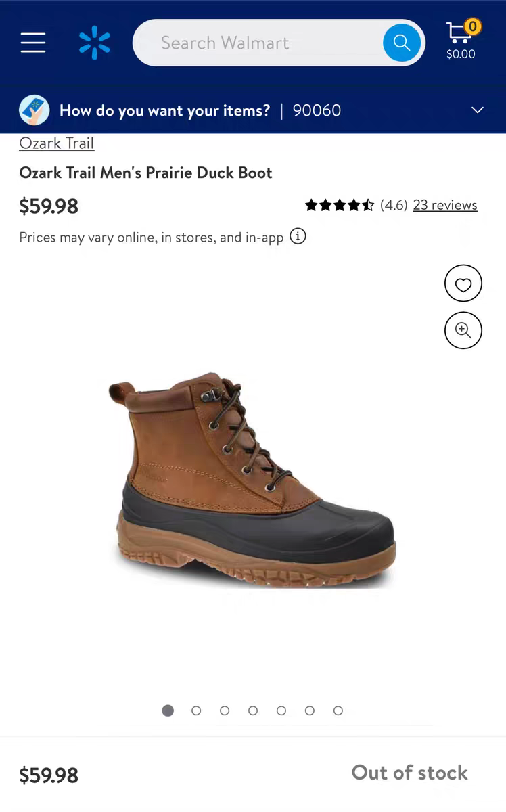Click into the Search Walmart field
The width and height of the screenshot is (506, 812).
point(257,43)
